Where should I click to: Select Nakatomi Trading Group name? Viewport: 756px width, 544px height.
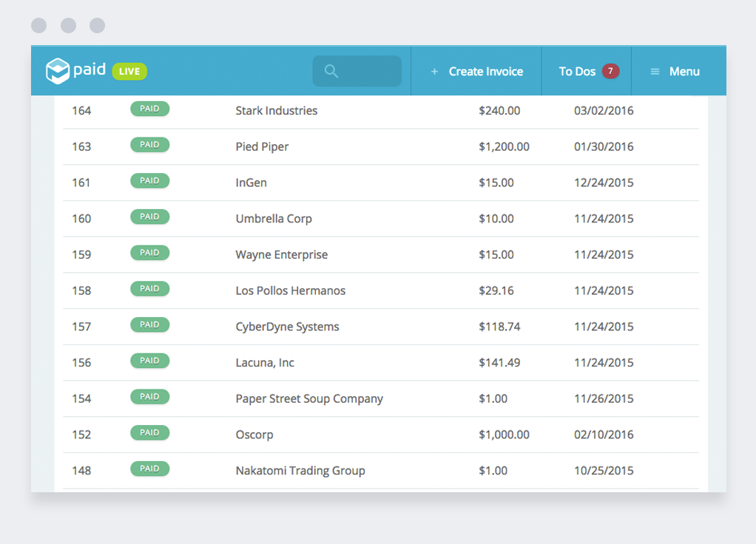300,470
